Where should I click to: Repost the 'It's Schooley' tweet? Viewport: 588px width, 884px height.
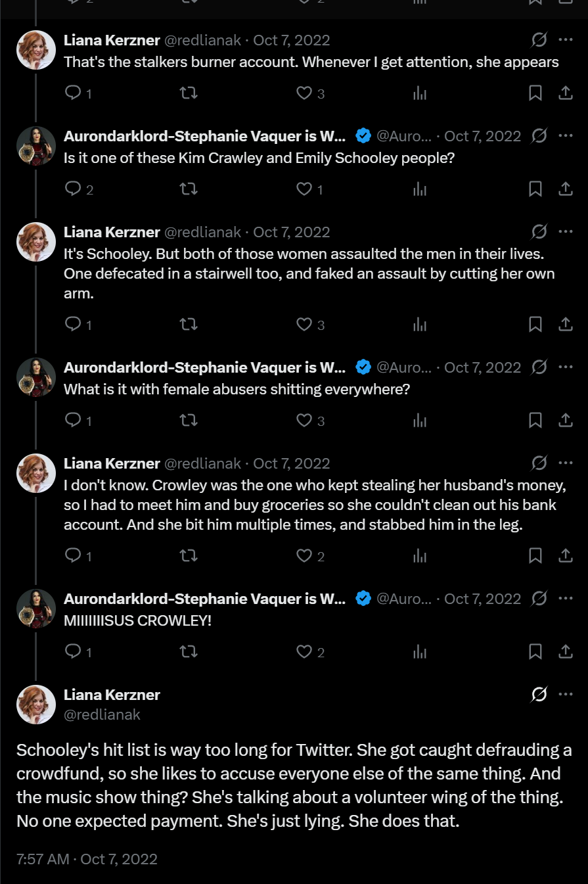coord(189,325)
